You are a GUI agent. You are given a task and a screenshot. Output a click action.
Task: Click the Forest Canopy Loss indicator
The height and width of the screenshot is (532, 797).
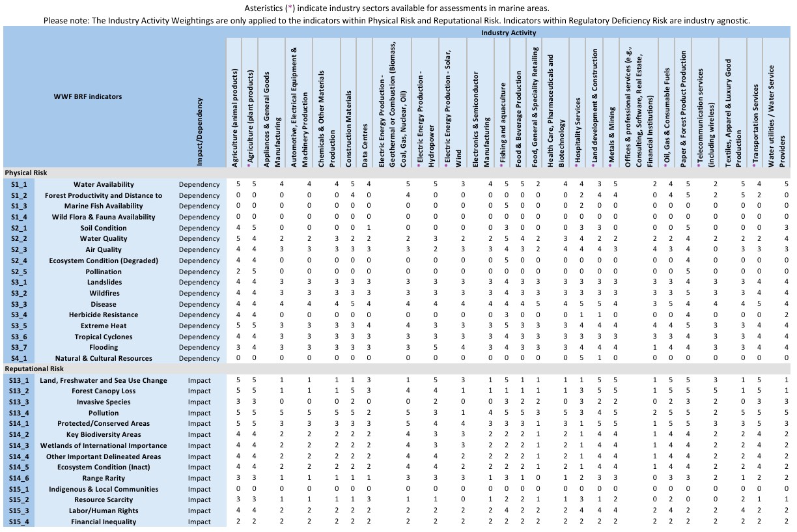point(104,391)
